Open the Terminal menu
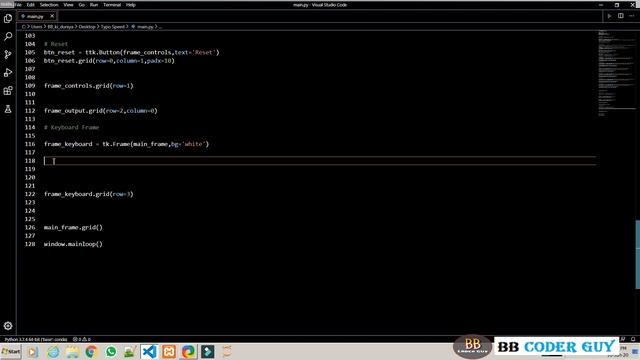Viewport: 640px width, 360px height. point(112,5)
